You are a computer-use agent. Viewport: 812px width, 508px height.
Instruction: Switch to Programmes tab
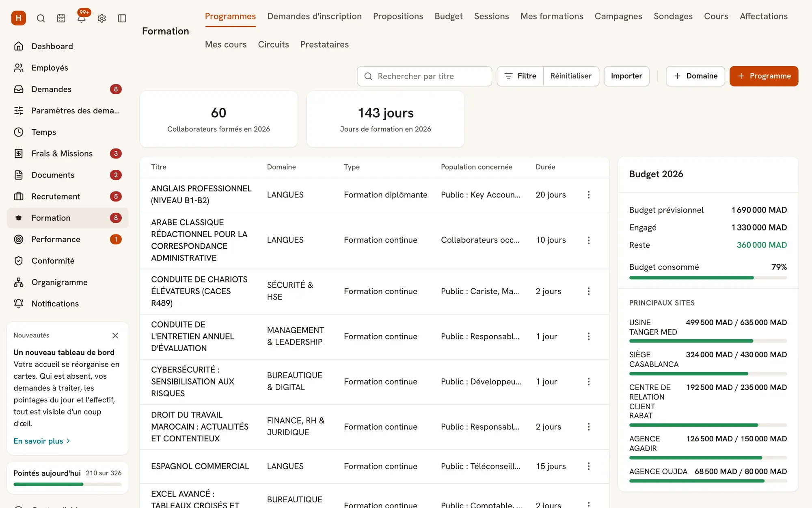230,16
